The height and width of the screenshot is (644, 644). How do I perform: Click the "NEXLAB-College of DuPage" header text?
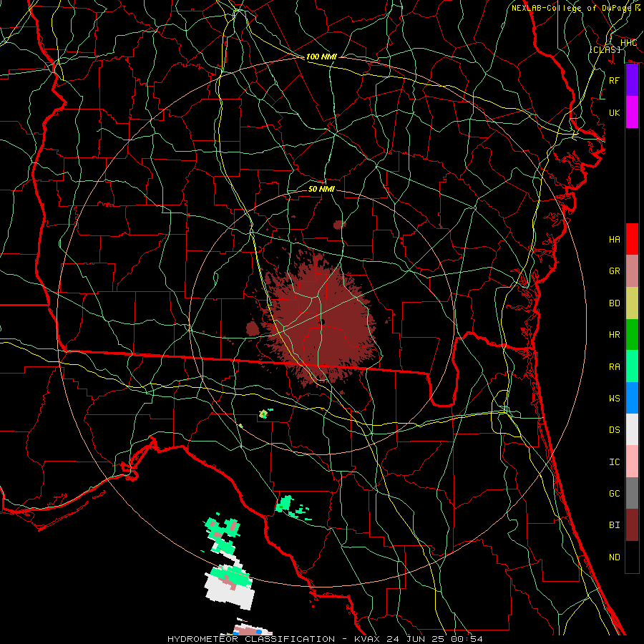coord(572,8)
